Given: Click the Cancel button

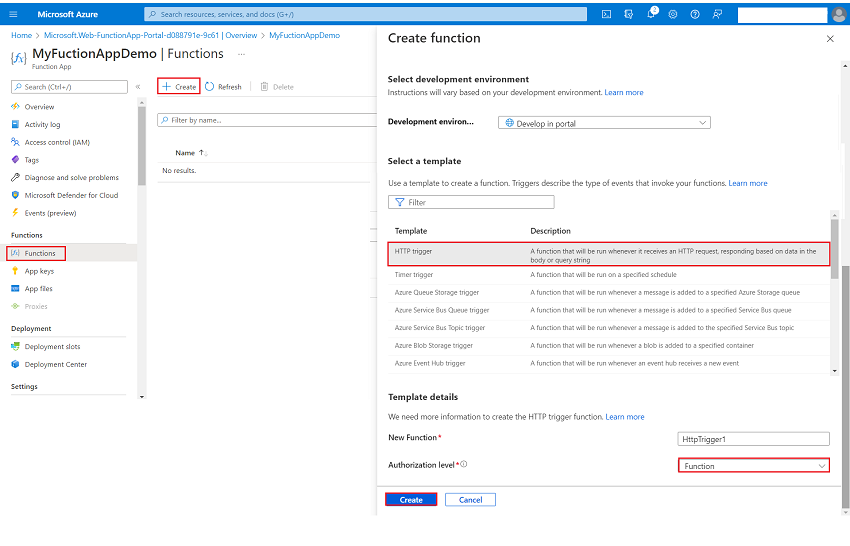Looking at the screenshot, I should click(x=470, y=500).
